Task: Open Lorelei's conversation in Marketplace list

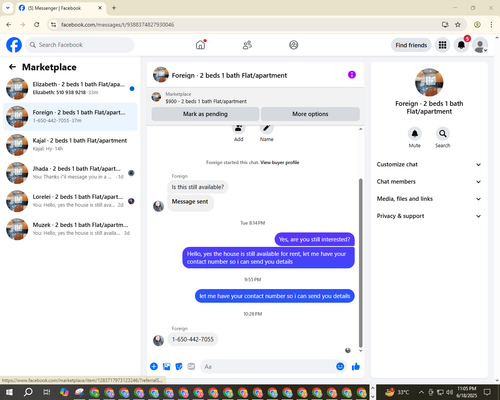Action: (x=70, y=201)
